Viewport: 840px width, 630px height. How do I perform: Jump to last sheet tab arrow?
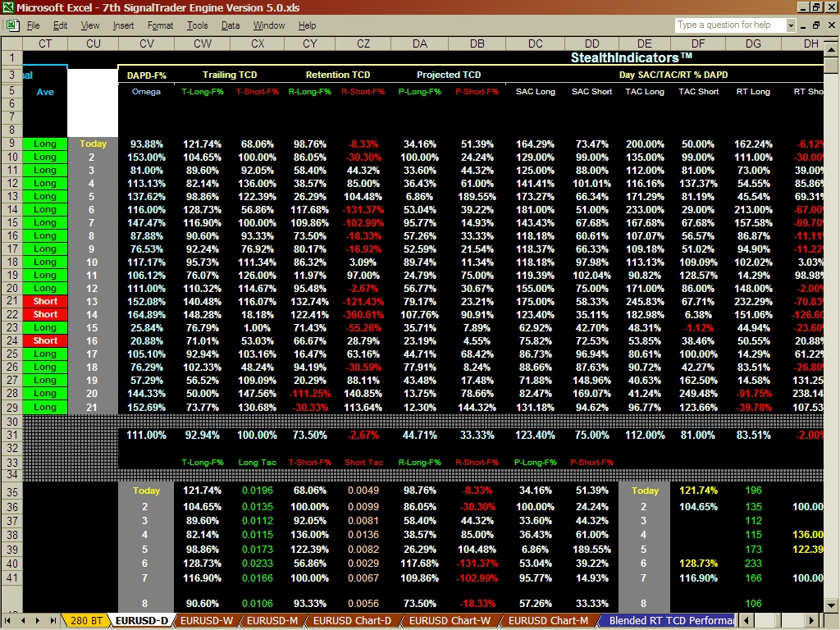[52, 621]
